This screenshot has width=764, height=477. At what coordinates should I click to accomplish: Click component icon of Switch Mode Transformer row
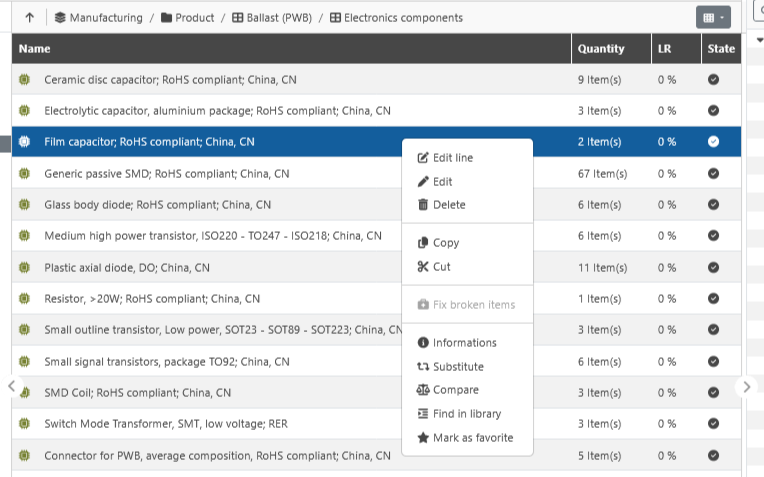[24, 424]
